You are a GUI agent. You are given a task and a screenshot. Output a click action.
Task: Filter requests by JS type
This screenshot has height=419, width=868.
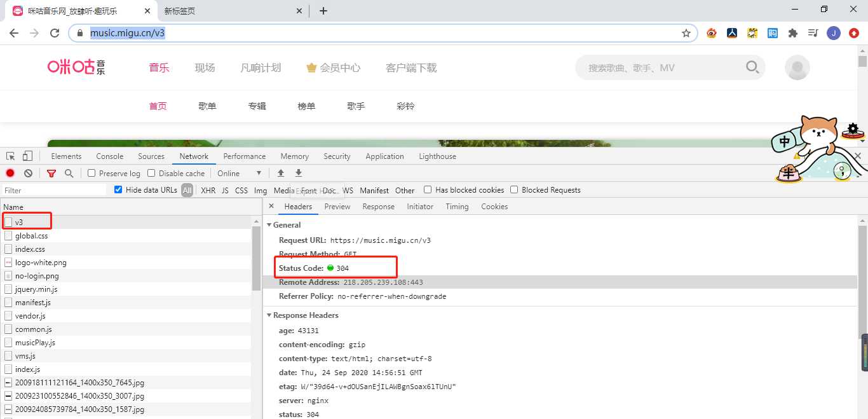[225, 190]
